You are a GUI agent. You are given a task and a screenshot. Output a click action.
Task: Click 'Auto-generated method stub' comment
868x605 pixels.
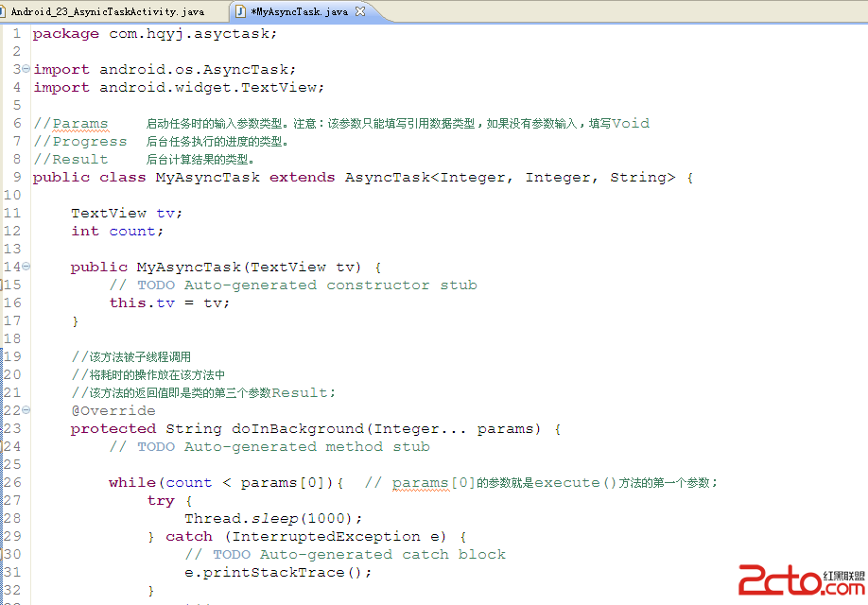tap(306, 447)
